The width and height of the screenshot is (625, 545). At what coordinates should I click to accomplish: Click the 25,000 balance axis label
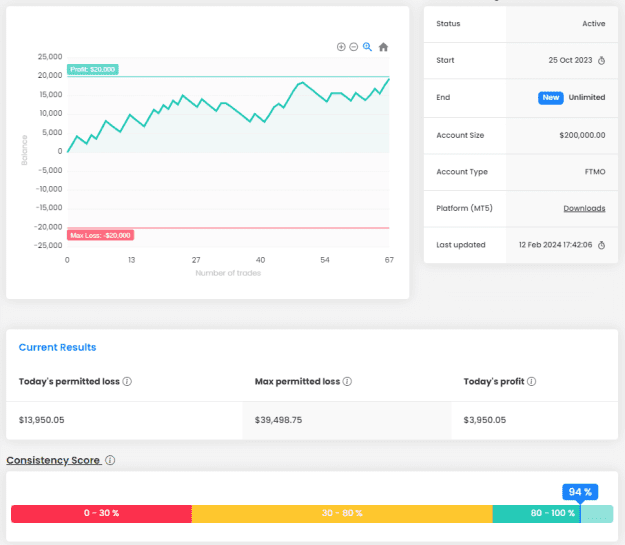point(50,57)
